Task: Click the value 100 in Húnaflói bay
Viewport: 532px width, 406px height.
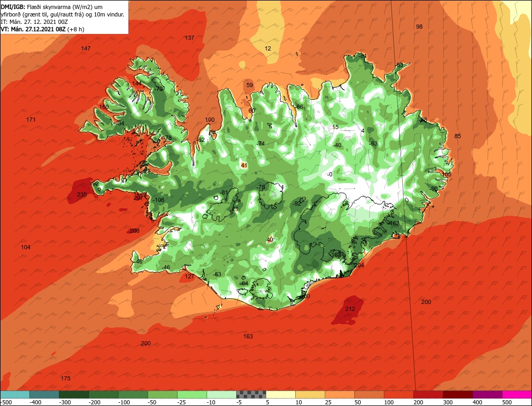Action: (x=210, y=120)
